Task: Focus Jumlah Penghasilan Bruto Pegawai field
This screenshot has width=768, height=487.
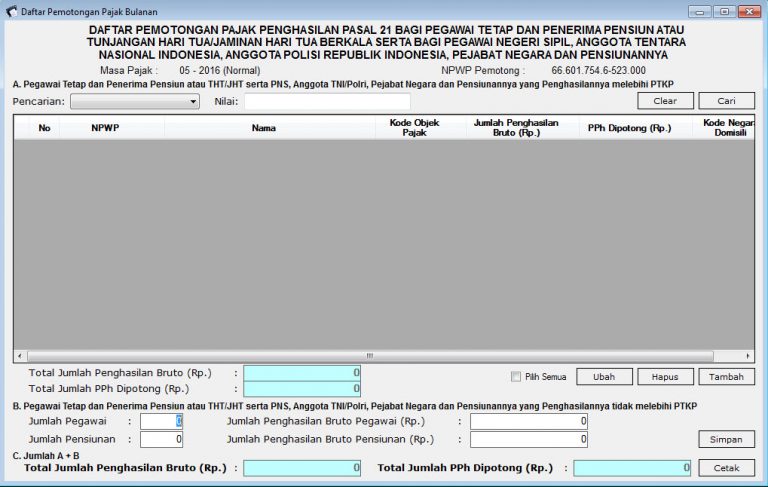Action: click(x=528, y=421)
